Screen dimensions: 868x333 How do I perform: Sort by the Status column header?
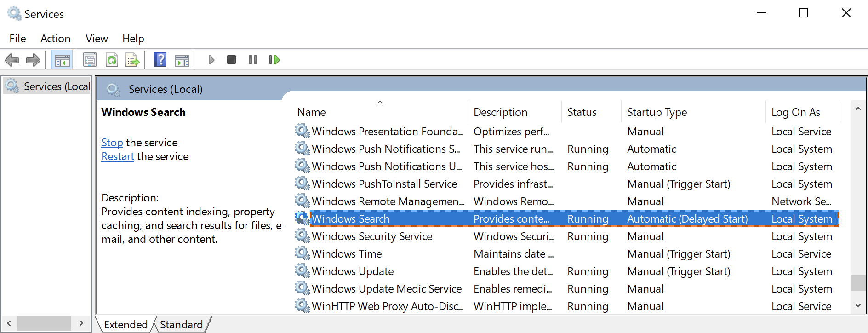pyautogui.click(x=592, y=112)
